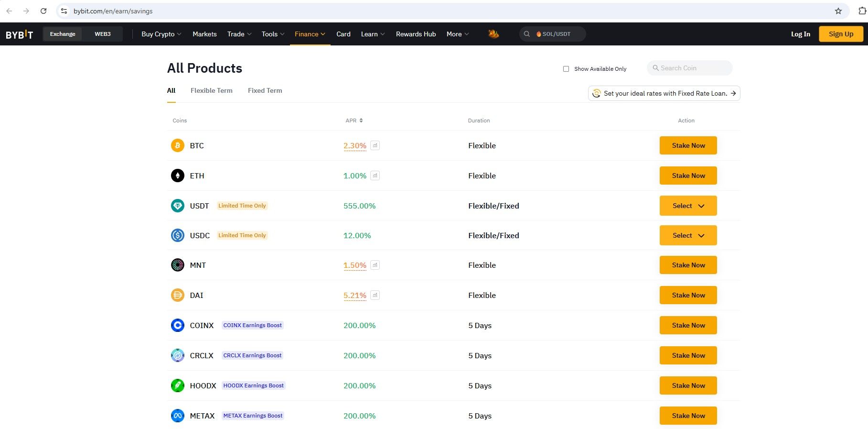Click the Search Coin field
Viewport: 868px width, 429px height.
point(689,68)
